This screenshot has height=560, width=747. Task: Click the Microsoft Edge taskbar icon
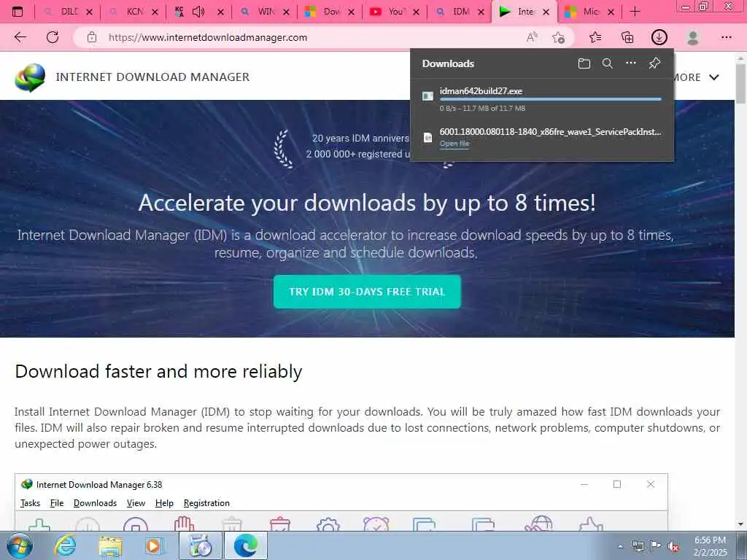pyautogui.click(x=245, y=545)
